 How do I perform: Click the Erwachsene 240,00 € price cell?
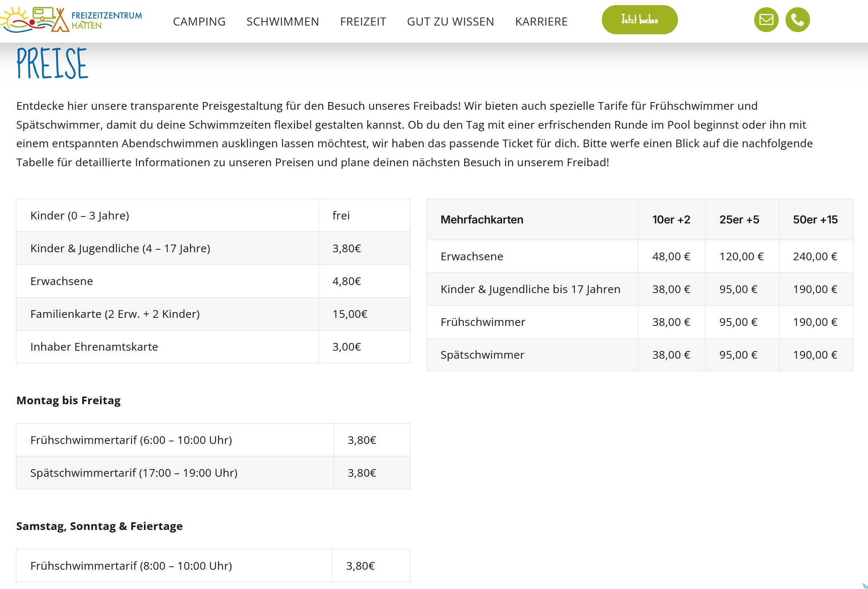coord(815,257)
